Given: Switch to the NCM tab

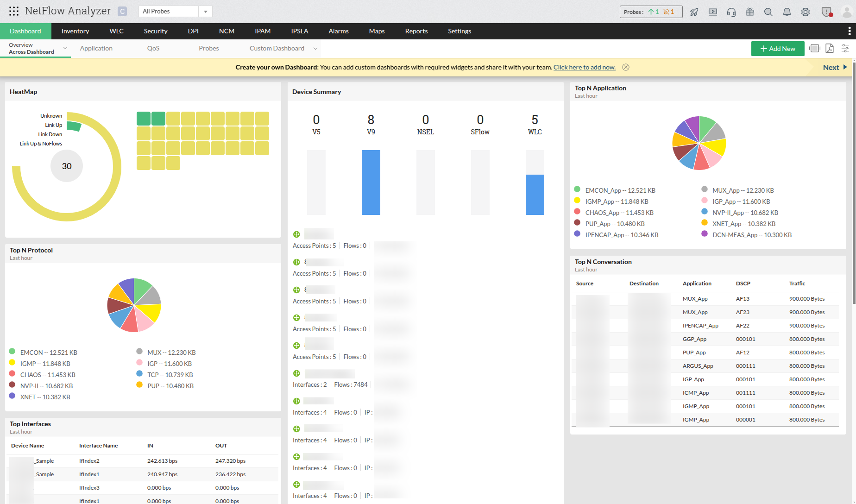Looking at the screenshot, I should click(x=227, y=31).
